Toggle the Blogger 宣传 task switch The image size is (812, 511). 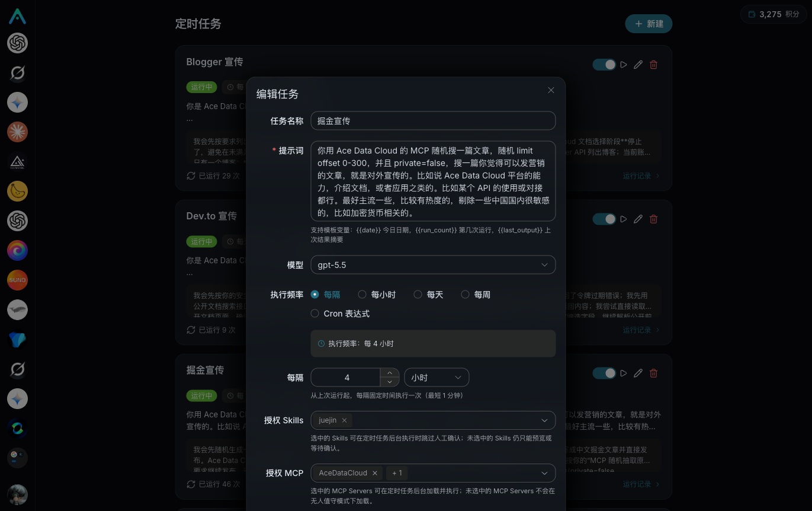coord(604,65)
